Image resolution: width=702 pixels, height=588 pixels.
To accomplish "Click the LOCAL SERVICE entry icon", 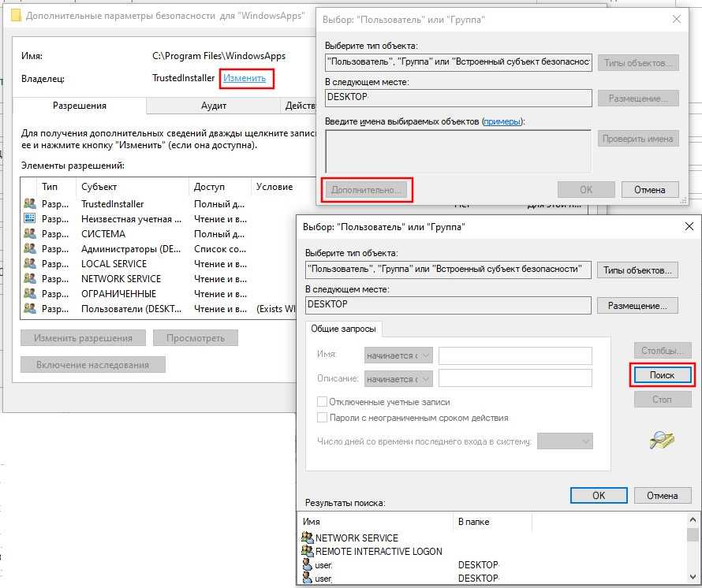I will 30,264.
